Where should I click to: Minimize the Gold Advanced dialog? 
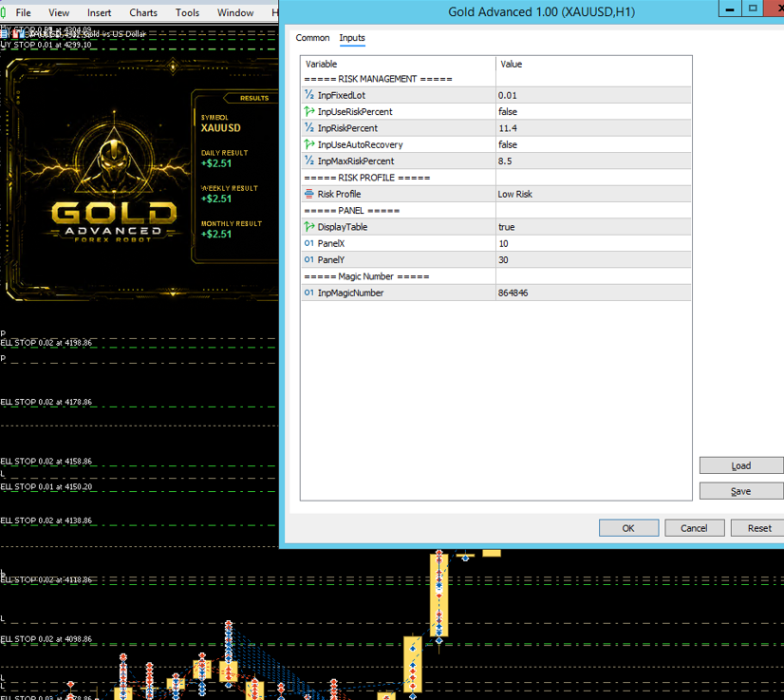click(730, 9)
